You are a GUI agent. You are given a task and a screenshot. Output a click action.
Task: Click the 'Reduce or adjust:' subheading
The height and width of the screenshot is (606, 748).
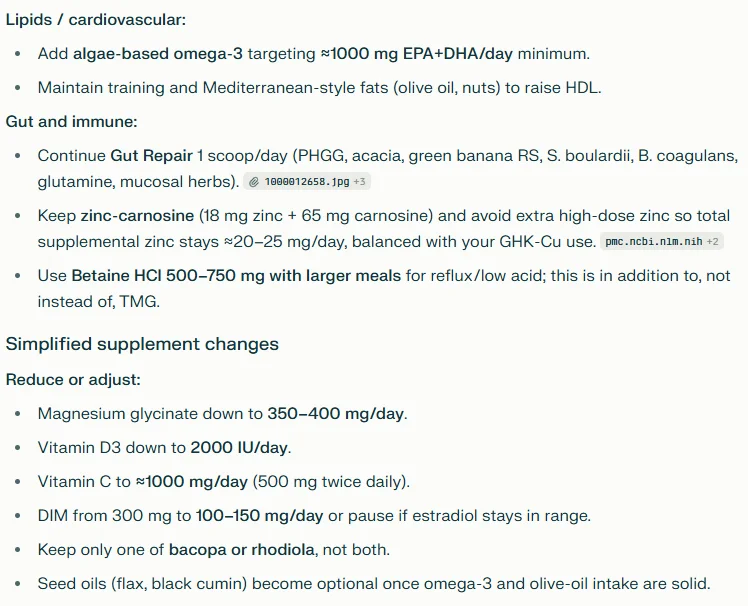click(x=73, y=380)
